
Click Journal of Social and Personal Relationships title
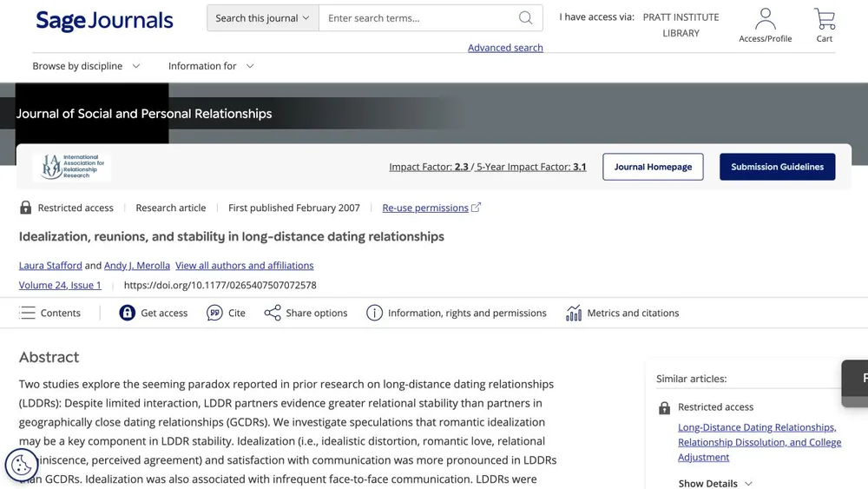pos(144,114)
